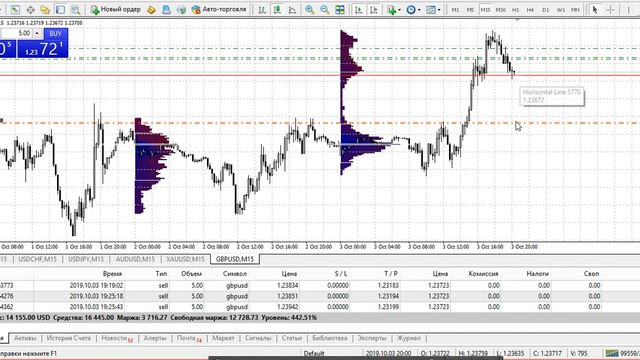Expand the indicators list dropdown arrow
The image size is (640, 360).
pos(399,10)
